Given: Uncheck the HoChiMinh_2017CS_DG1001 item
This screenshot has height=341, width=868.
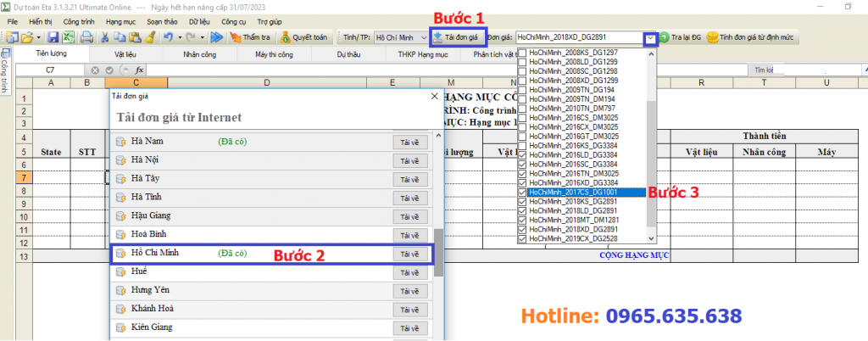Looking at the screenshot, I should tap(521, 193).
